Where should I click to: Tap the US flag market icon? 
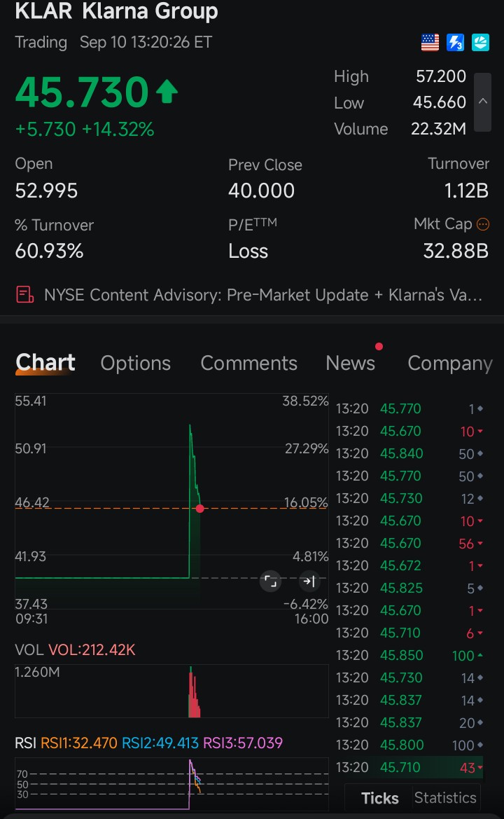tap(430, 42)
